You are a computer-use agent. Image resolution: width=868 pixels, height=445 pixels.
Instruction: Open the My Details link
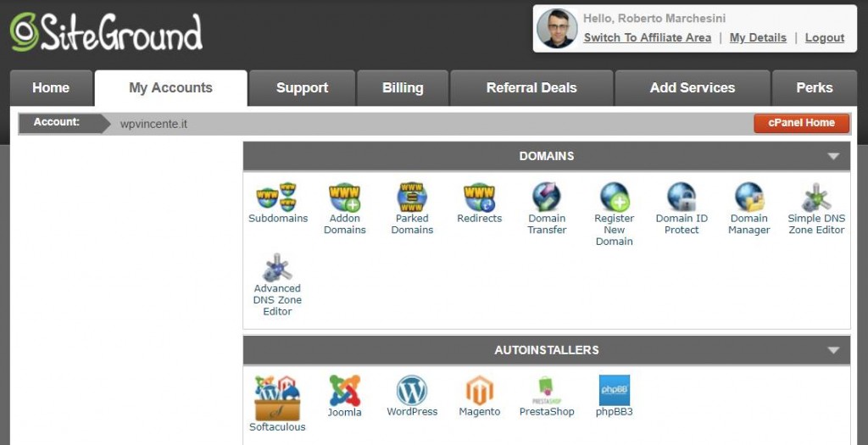tap(758, 37)
